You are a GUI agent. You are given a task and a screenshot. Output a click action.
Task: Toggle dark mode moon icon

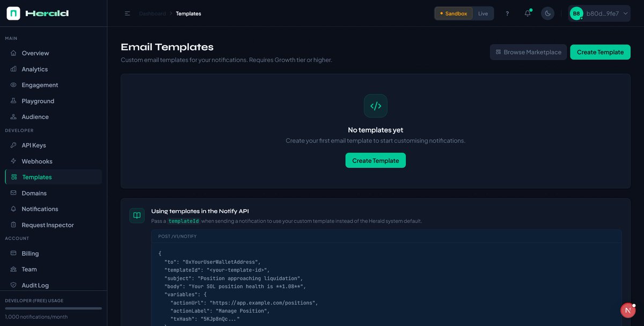pos(547,13)
